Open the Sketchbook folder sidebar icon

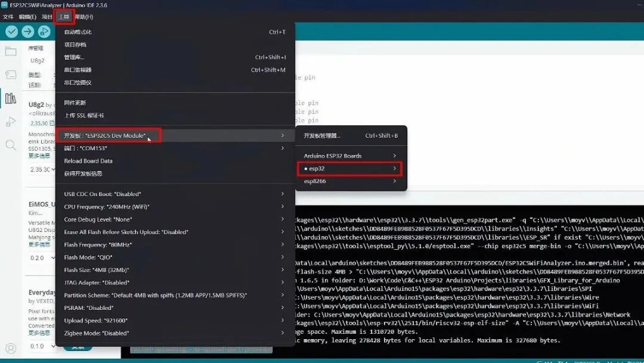click(11, 51)
